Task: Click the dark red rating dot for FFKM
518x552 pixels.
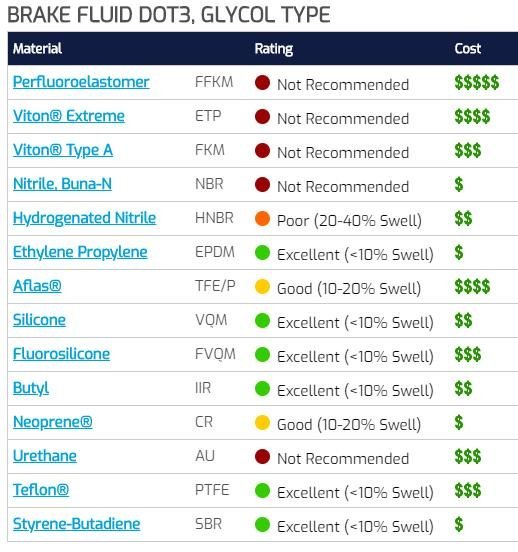Action: pyautogui.click(x=262, y=83)
